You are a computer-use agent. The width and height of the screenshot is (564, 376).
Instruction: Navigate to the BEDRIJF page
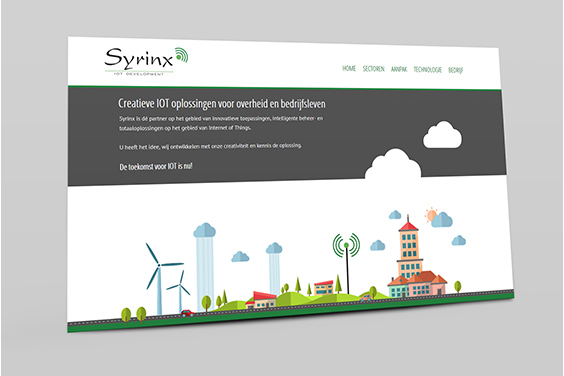(x=455, y=70)
